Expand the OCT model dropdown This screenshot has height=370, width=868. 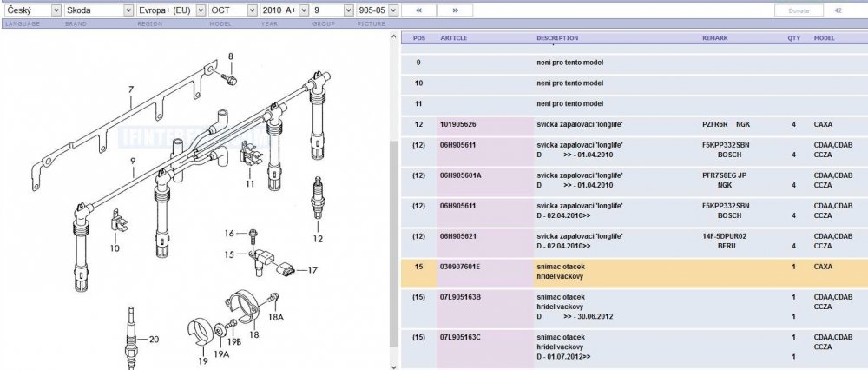pyautogui.click(x=233, y=10)
